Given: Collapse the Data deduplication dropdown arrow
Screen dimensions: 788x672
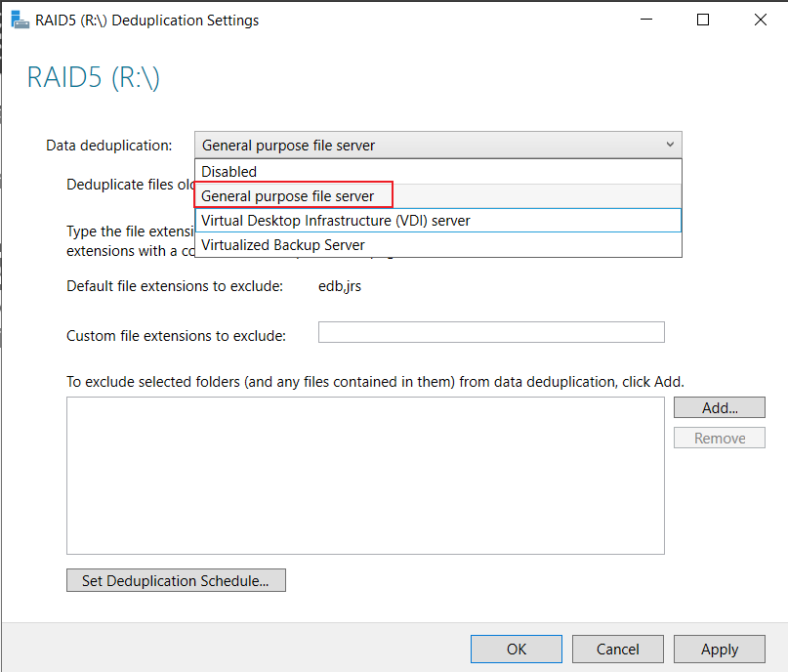Looking at the screenshot, I should coord(670,145).
